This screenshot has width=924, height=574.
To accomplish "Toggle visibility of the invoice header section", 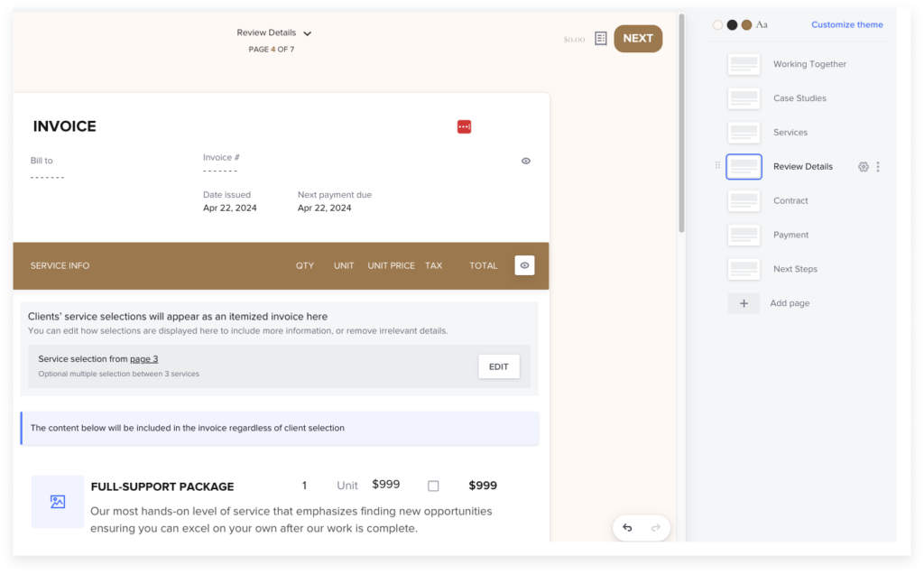I will pyautogui.click(x=525, y=161).
